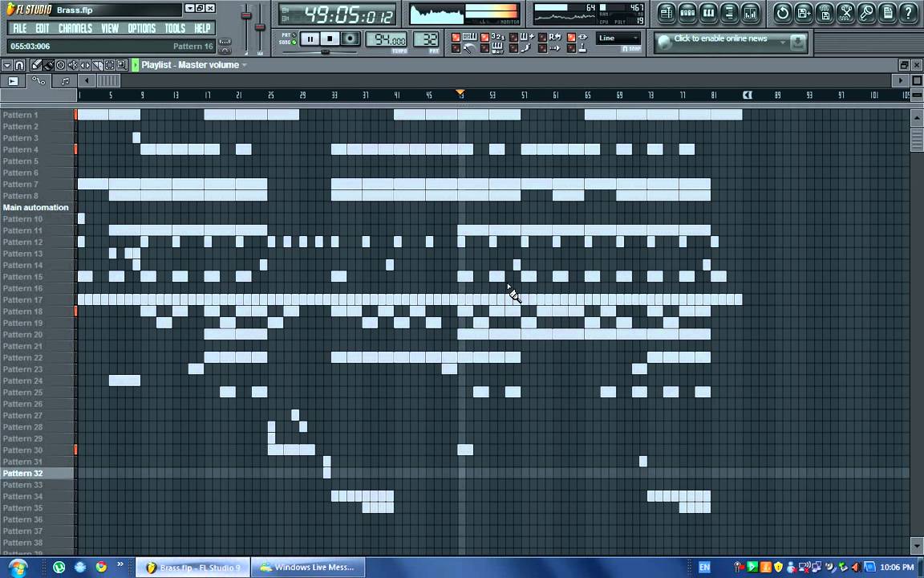
Task: Click the Playlist play green arrow
Action: (x=135, y=65)
